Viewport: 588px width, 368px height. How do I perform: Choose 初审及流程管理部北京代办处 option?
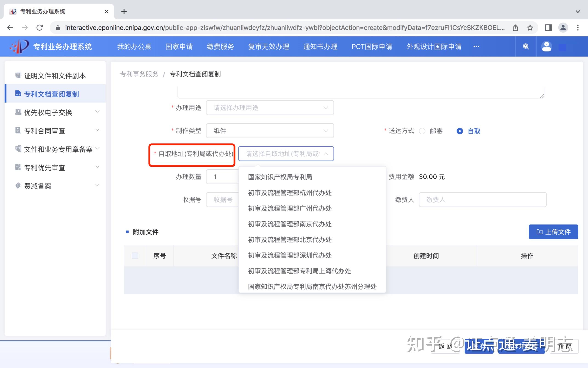[x=312, y=240]
